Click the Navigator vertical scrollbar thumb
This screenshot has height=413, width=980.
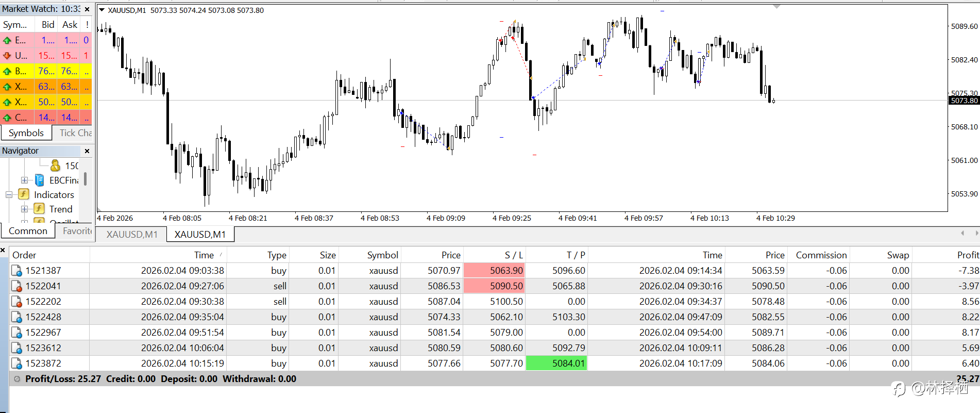(85, 179)
